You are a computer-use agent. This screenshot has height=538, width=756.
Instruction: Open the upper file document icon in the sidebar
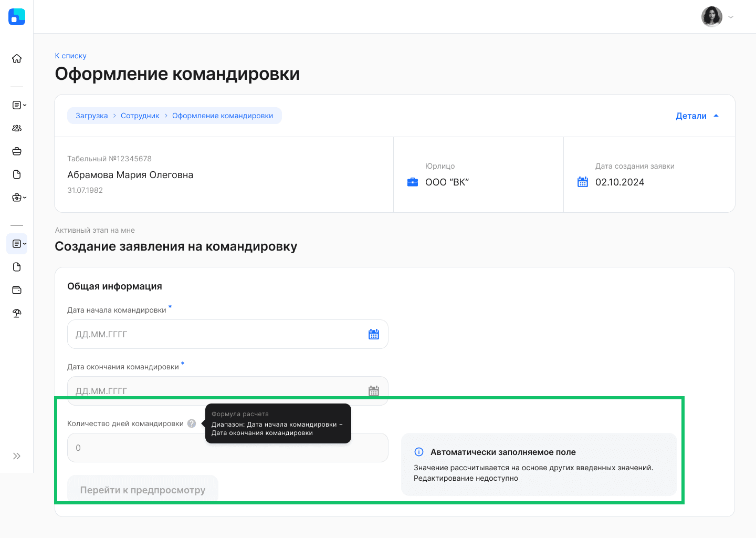coord(17,174)
